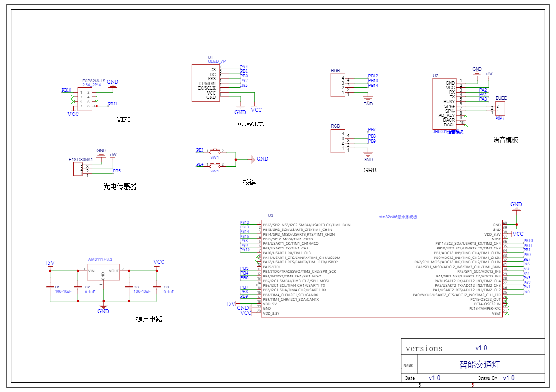The height and width of the screenshot is (392, 556).
Task: Select the PB10 net label on WIFI module
Action: tap(67, 90)
